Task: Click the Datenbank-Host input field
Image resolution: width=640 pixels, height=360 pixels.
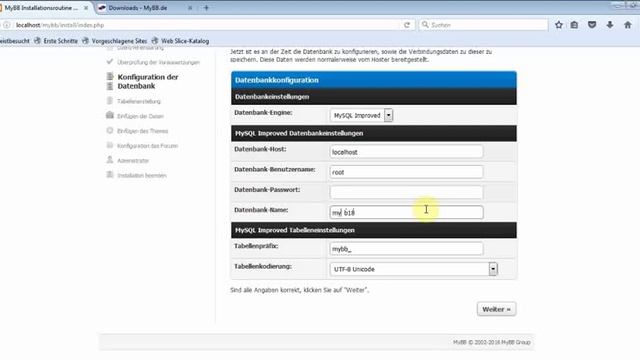Action: (406, 152)
